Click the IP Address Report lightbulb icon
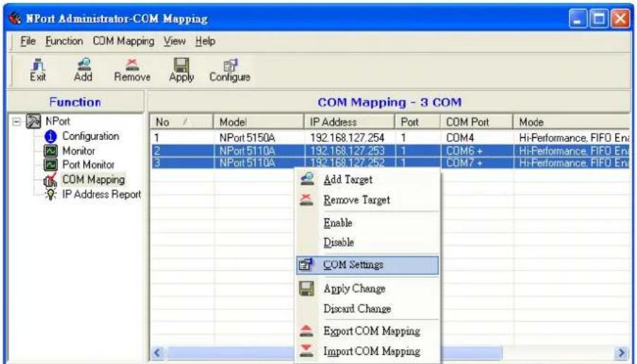Screen dimensions: 637x364 pos(51,195)
